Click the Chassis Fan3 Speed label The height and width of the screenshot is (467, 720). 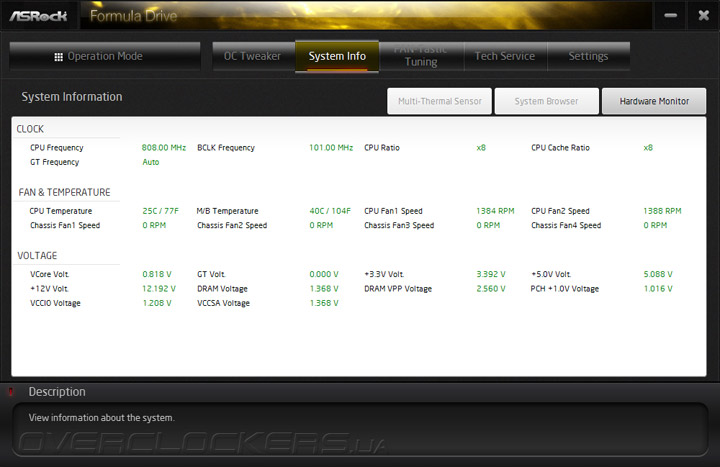tap(399, 225)
